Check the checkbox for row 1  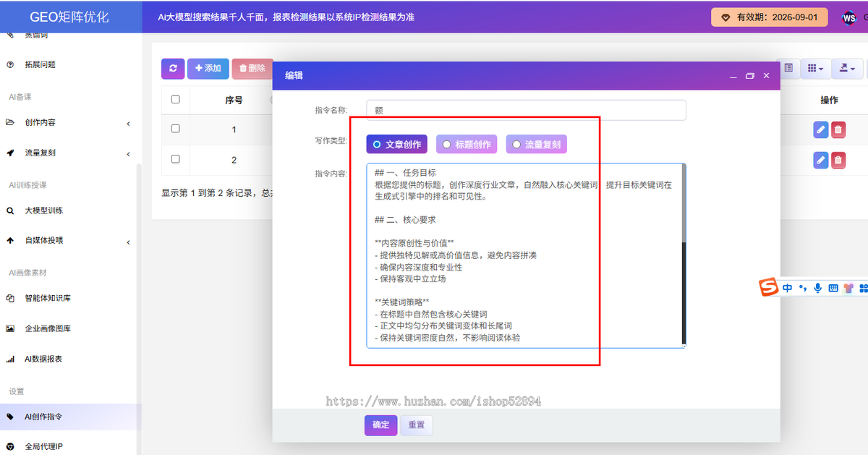[175, 129]
